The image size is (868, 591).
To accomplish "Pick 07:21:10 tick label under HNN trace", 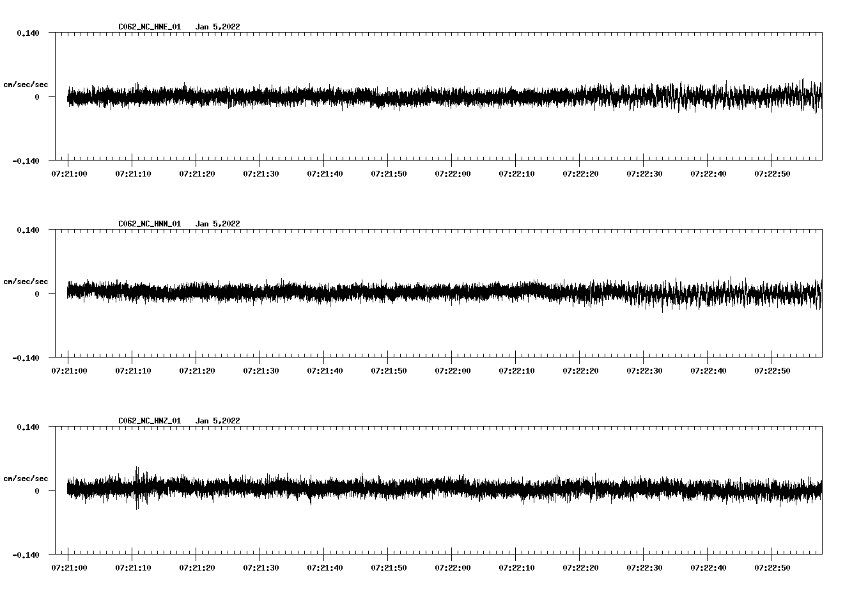I will click(x=133, y=370).
